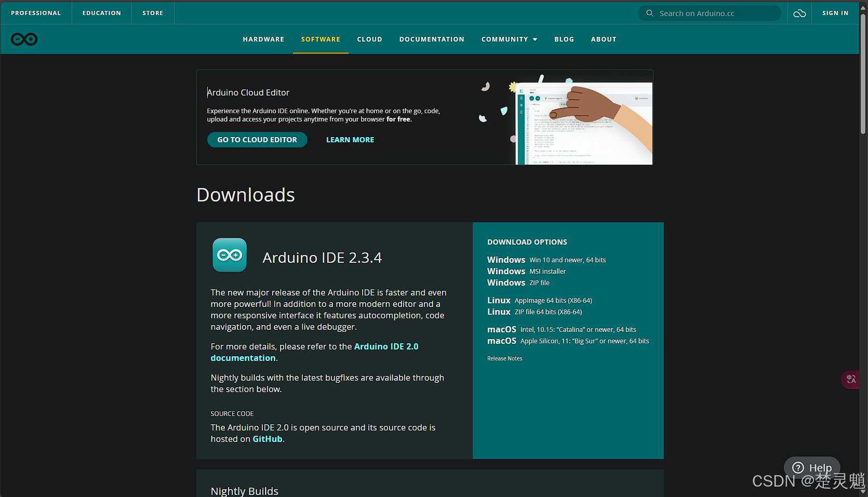This screenshot has height=497, width=868.
Task: Click Sign In
Action: point(835,13)
